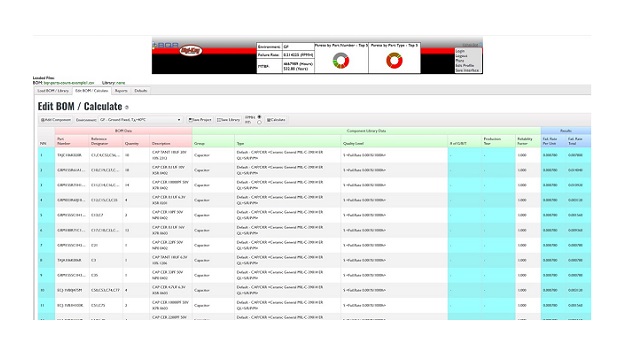
Task: Open the Environment dropdown showing GF - Ground Fixed
Action: (x=140, y=120)
